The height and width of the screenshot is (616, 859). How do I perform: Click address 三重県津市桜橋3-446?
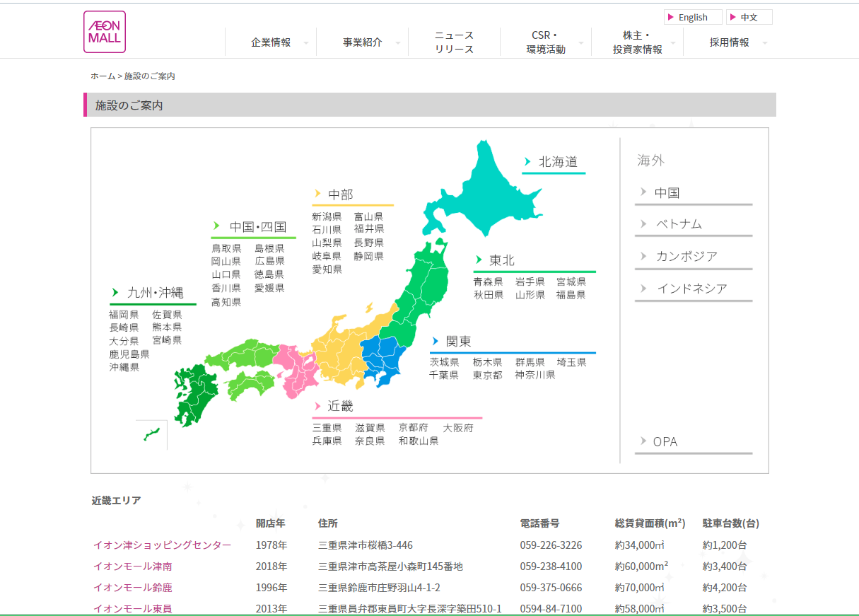tap(366, 545)
